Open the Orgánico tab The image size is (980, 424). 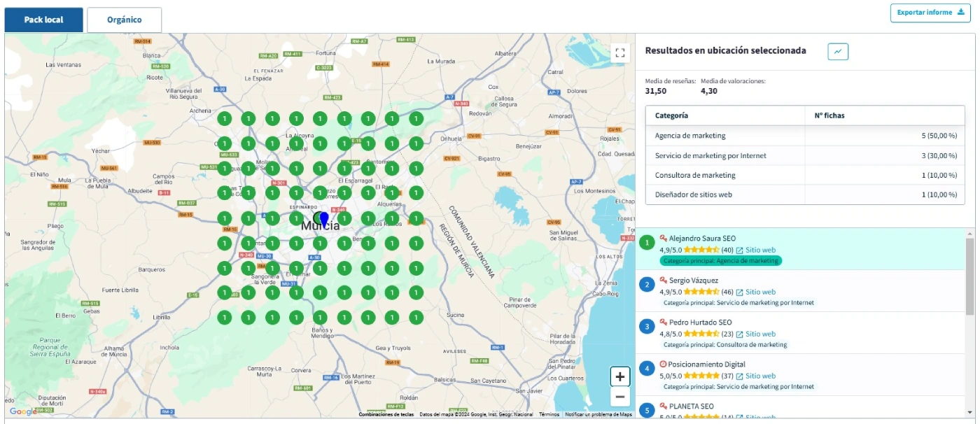[125, 20]
